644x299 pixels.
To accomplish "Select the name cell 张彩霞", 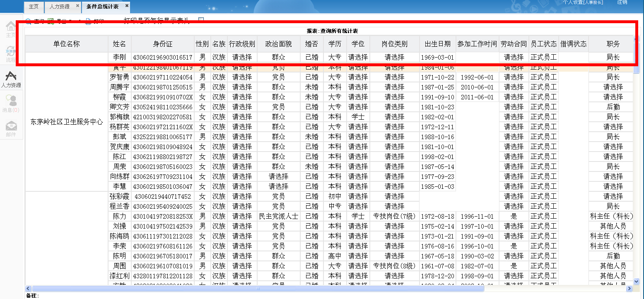I will (x=120, y=196).
